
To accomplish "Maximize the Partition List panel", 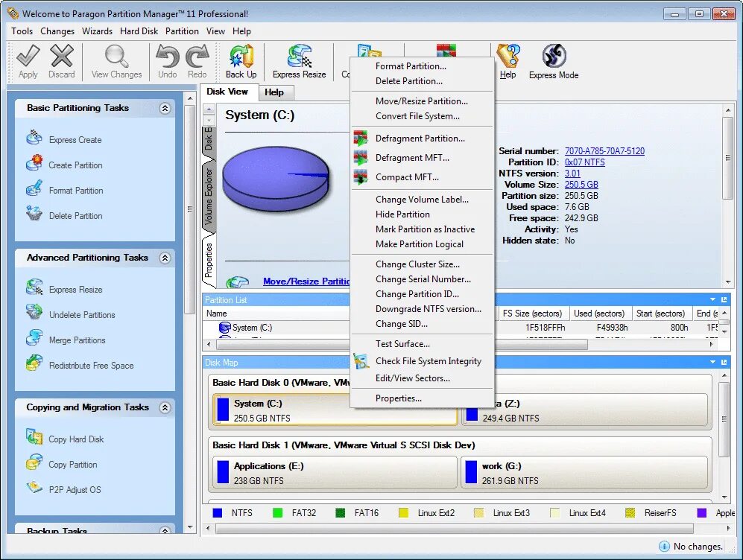I will [724, 299].
